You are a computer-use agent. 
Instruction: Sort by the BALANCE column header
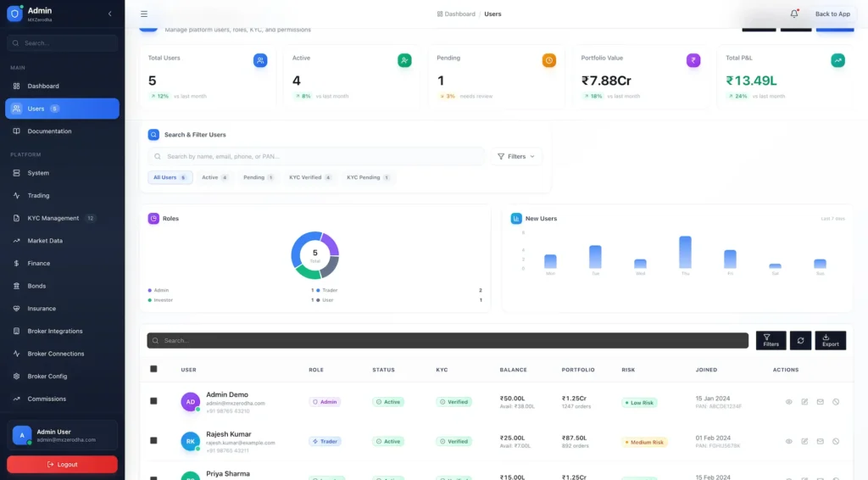[x=513, y=370]
